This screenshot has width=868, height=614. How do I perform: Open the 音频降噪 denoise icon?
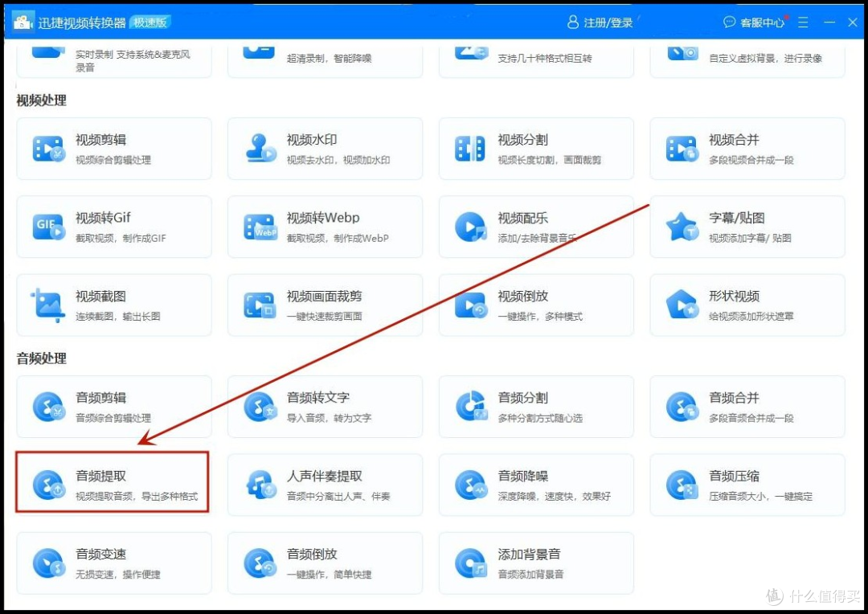click(471, 485)
